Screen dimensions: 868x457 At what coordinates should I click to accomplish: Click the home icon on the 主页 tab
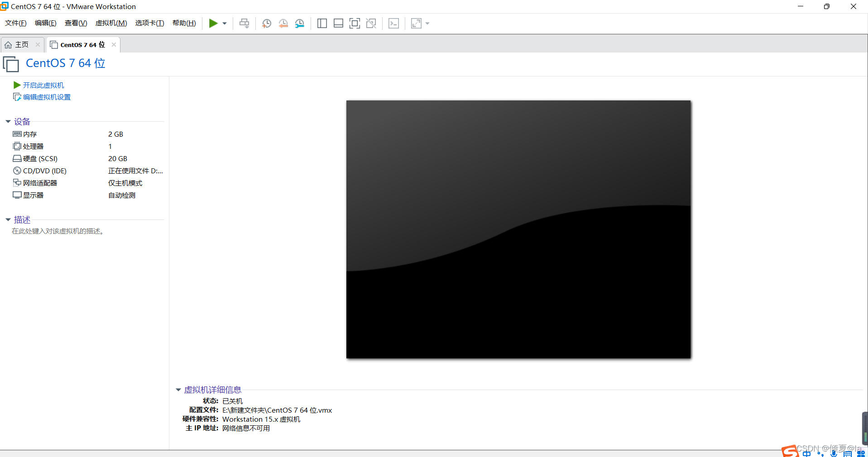point(8,45)
